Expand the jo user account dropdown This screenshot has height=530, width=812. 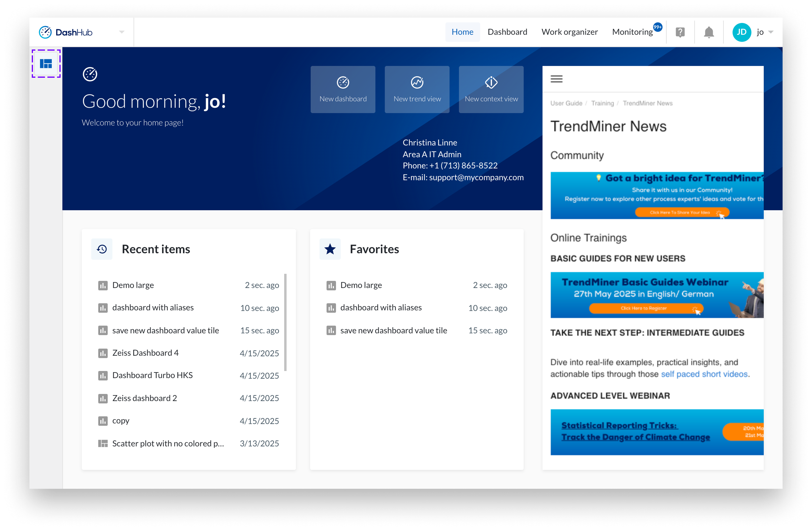tap(771, 32)
